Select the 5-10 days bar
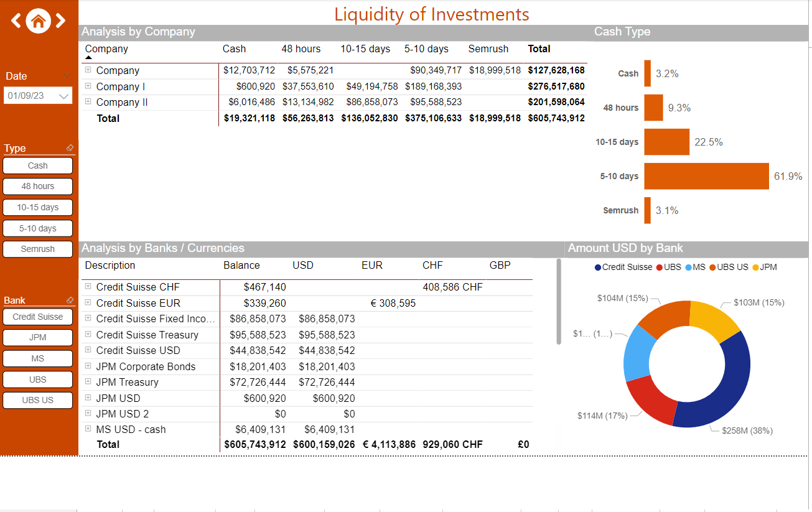This screenshot has height=512, width=812. point(706,176)
